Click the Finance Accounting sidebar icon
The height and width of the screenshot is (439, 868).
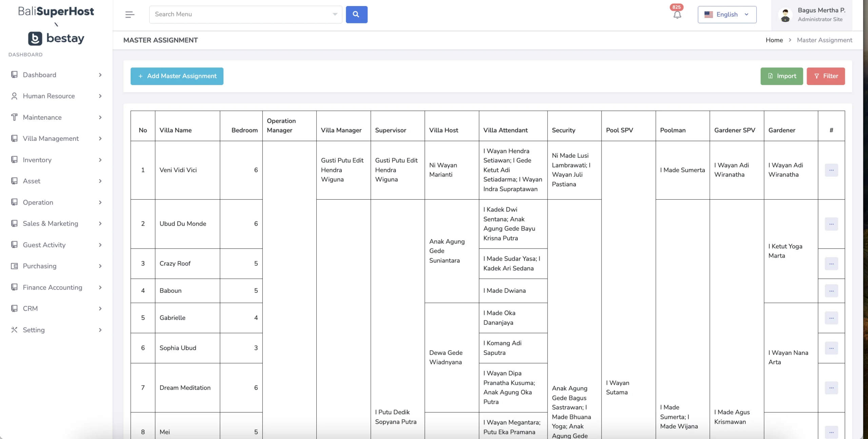click(14, 287)
